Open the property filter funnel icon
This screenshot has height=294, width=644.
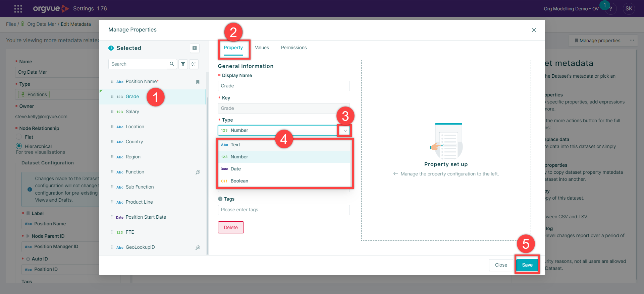(x=183, y=64)
